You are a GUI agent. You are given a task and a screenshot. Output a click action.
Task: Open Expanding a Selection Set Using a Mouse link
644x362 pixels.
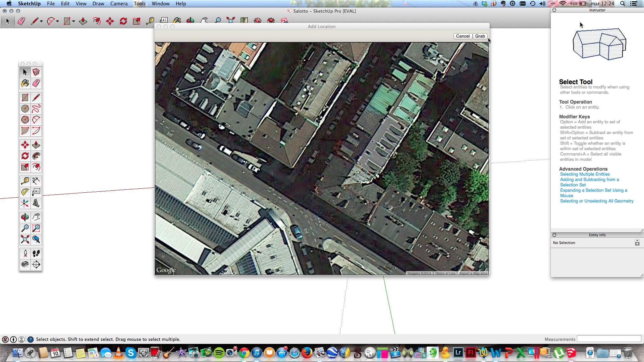pos(593,193)
